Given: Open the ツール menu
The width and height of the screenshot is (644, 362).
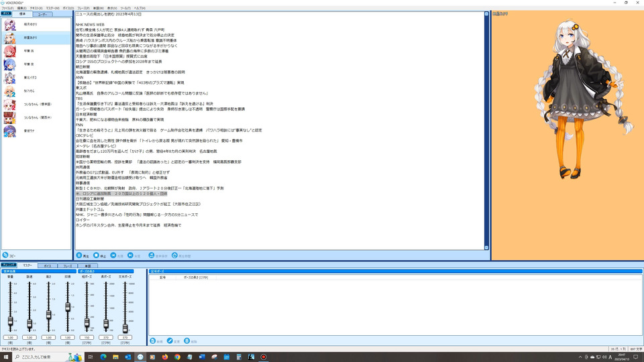Looking at the screenshot, I should [125, 8].
